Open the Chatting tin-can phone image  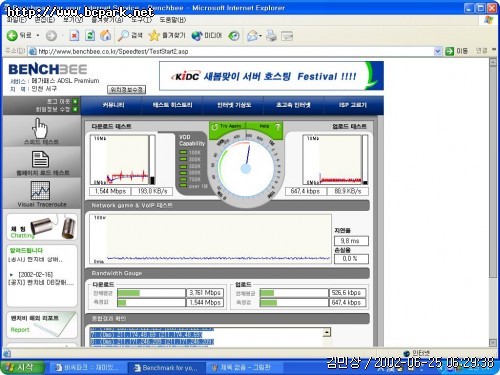(x=53, y=227)
